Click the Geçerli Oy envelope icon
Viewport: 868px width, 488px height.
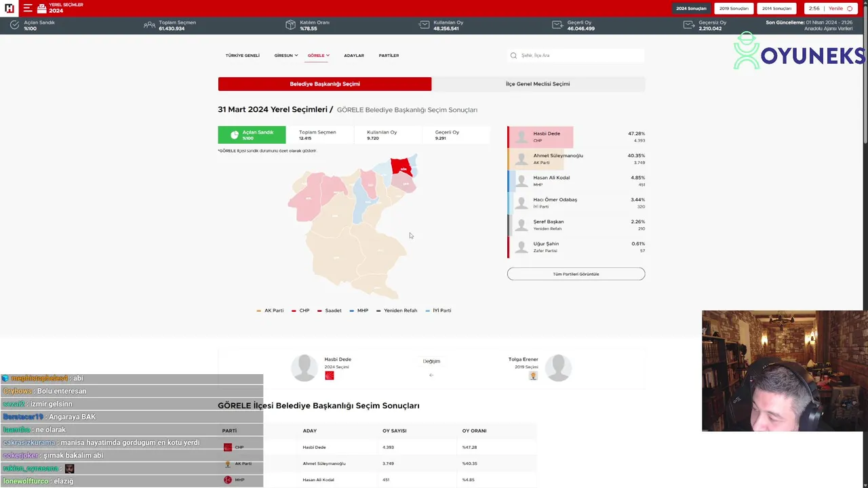click(557, 25)
